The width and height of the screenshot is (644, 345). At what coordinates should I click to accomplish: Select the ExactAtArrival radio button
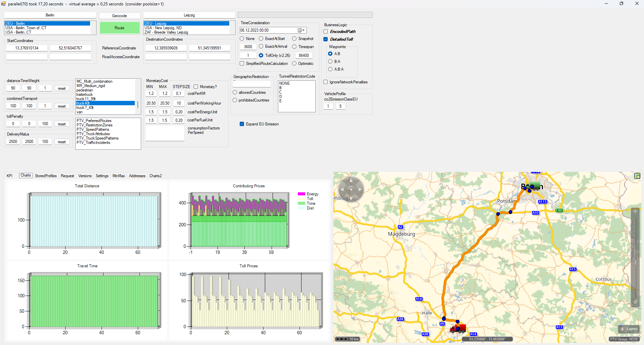coord(261,46)
